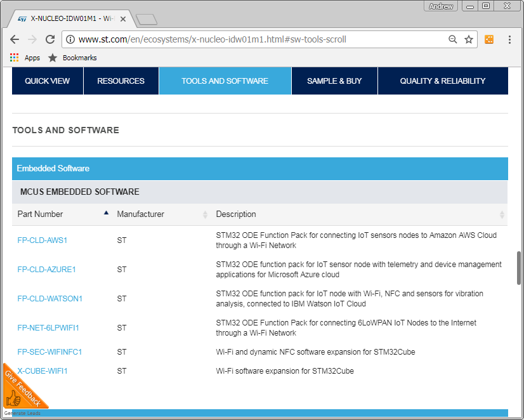Click the TOOLS AND SOFTWARE section heading

[x=66, y=130]
